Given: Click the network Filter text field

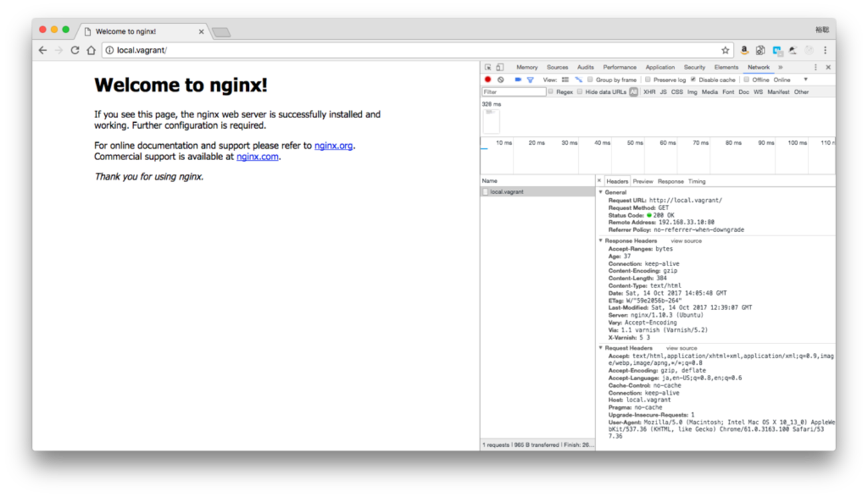Looking at the screenshot, I should coord(514,92).
